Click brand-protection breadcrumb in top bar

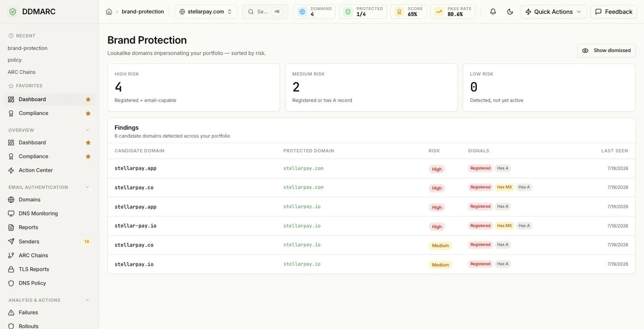[143, 12]
